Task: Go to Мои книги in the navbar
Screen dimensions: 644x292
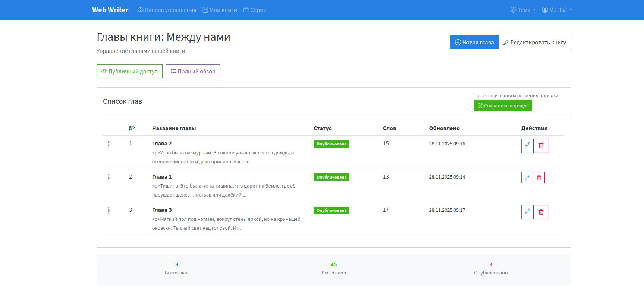Action: 220,10
